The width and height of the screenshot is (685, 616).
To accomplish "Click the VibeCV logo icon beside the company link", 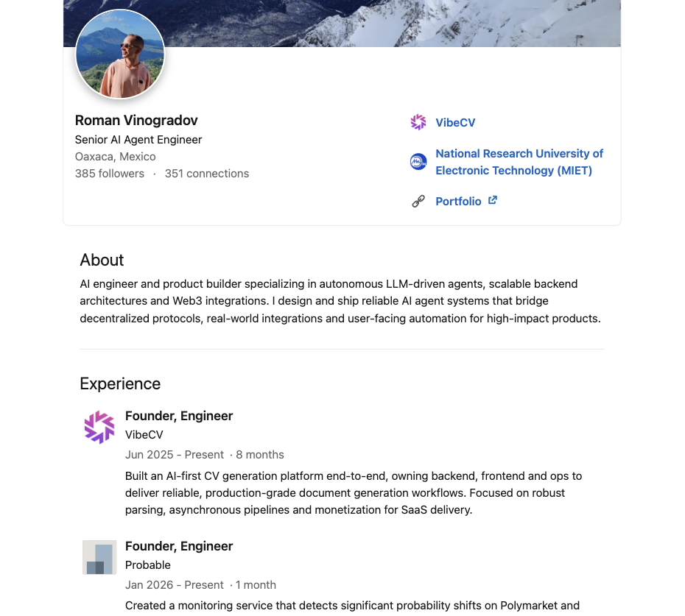I will coord(418,122).
